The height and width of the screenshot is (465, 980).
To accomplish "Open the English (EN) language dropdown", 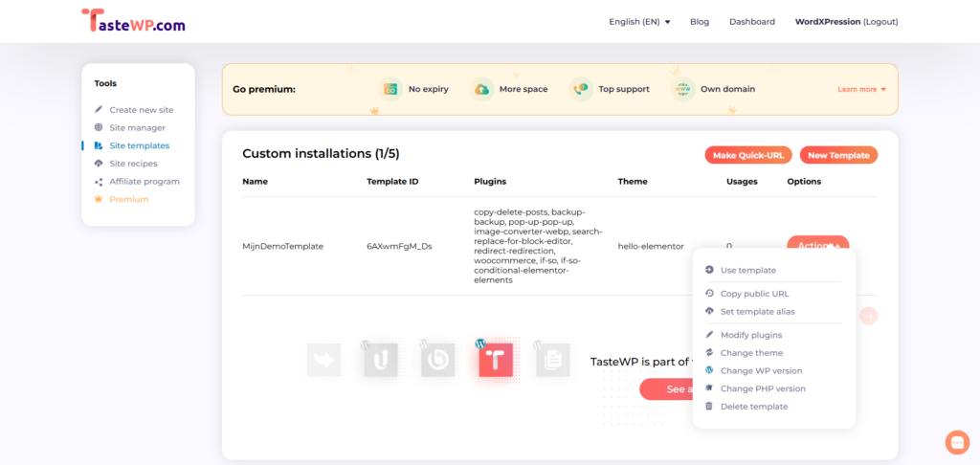I will [639, 22].
